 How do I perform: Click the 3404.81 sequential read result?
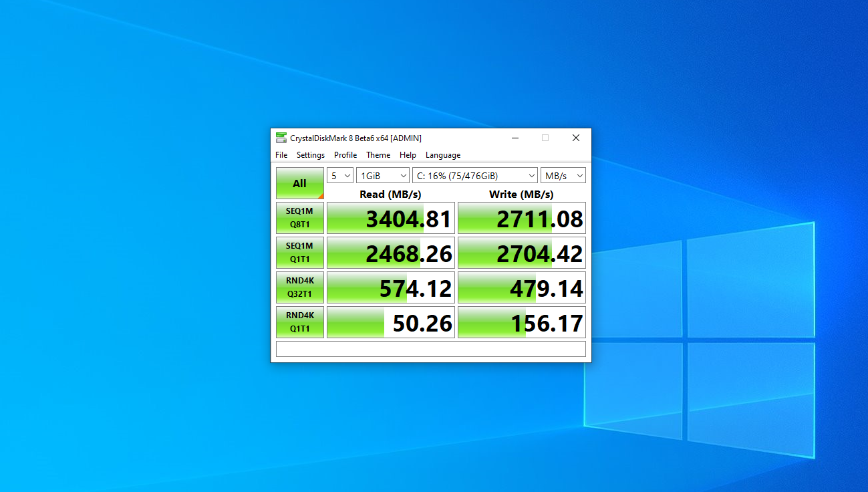[x=391, y=218]
